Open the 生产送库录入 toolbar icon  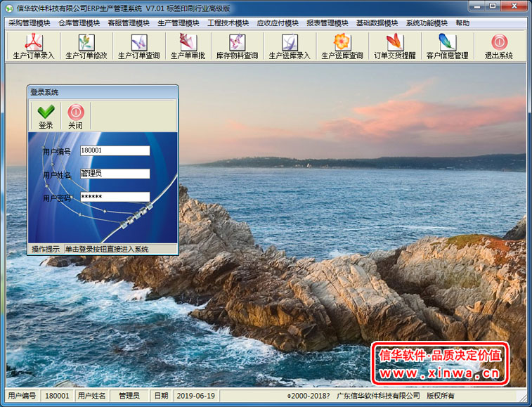[x=290, y=46]
